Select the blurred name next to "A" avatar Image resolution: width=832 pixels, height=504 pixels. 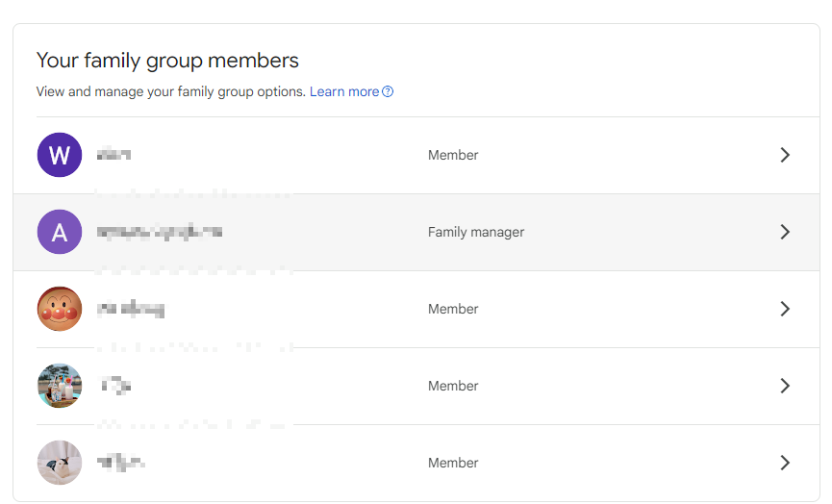coord(160,232)
